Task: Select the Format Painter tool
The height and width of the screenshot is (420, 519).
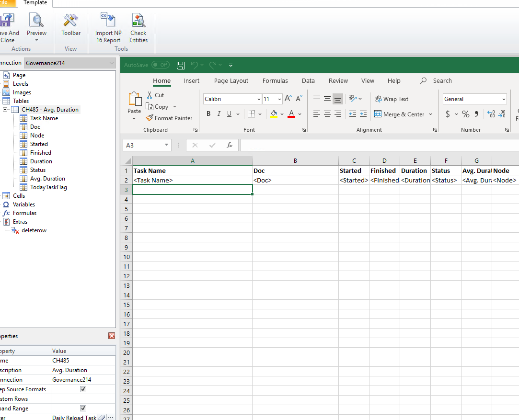Action: pyautogui.click(x=169, y=118)
